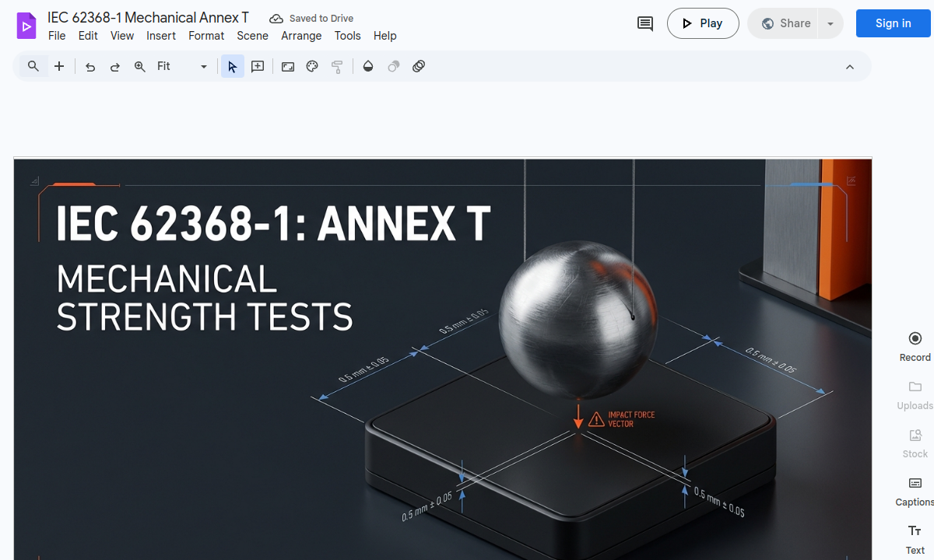Screen dimensions: 934x560
Task: Browse Stock media
Action: point(915,443)
